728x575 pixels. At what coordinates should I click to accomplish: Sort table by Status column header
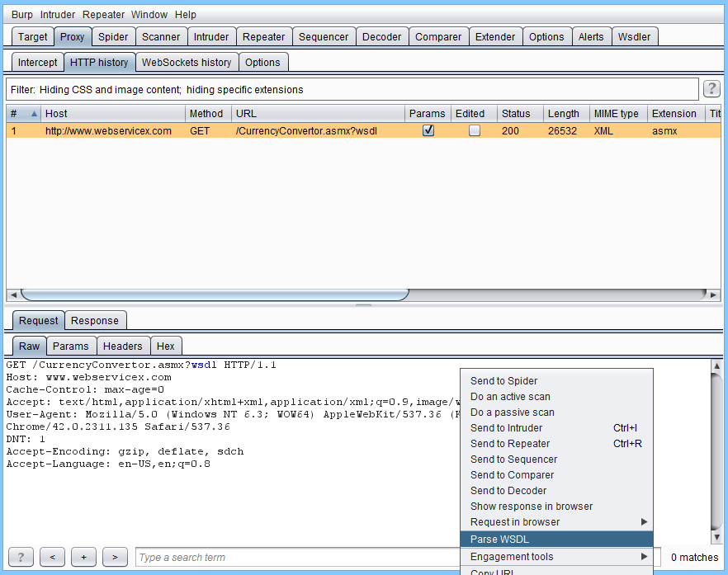tap(520, 114)
